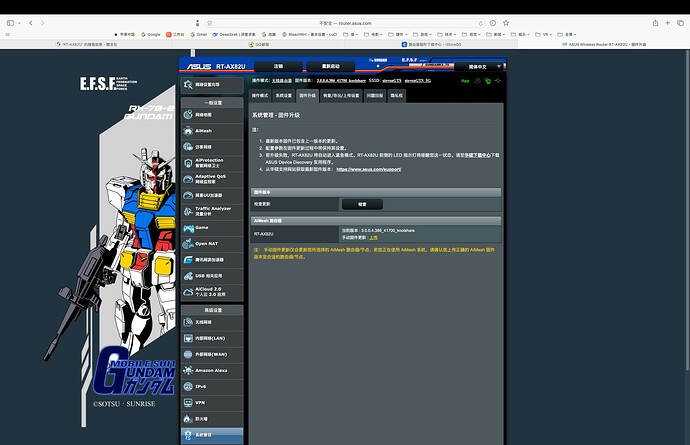The image size is (690, 445).
Task: Open Adaptive QoS from the sidebar
Action: [x=207, y=178]
